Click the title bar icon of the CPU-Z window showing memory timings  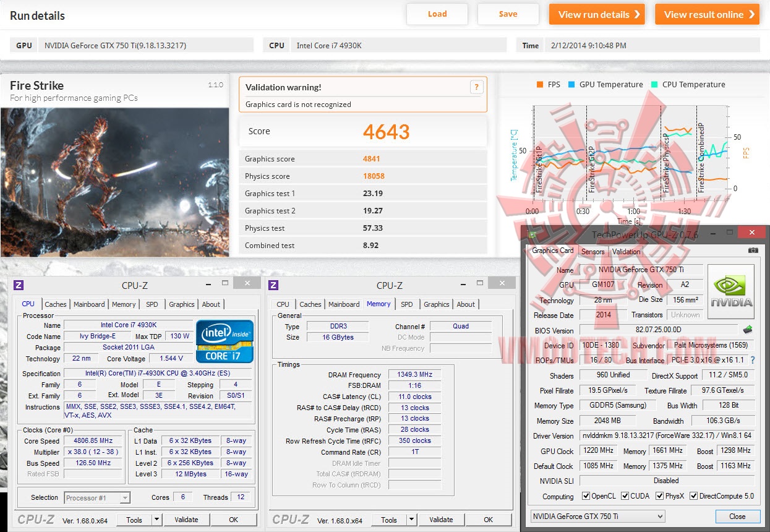coord(273,285)
